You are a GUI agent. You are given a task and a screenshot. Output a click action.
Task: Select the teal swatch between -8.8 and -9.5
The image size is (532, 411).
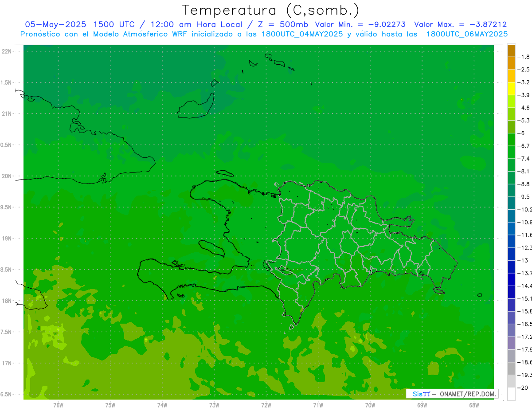[511, 190]
